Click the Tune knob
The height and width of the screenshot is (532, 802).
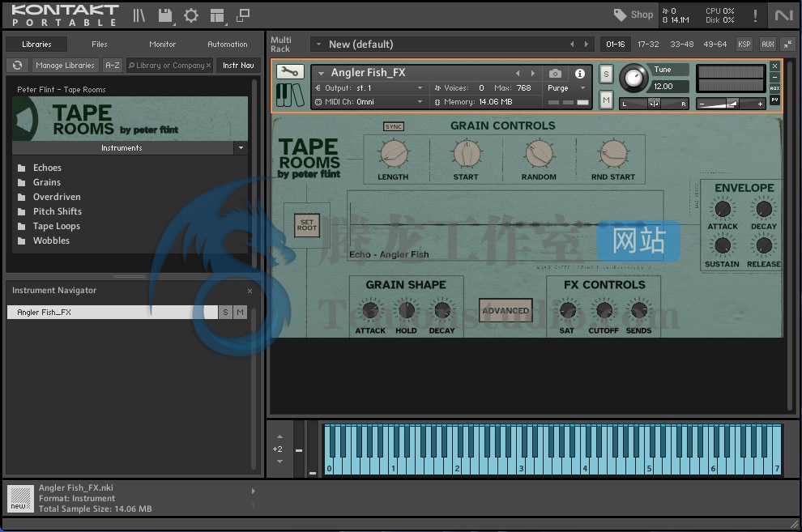(633, 78)
